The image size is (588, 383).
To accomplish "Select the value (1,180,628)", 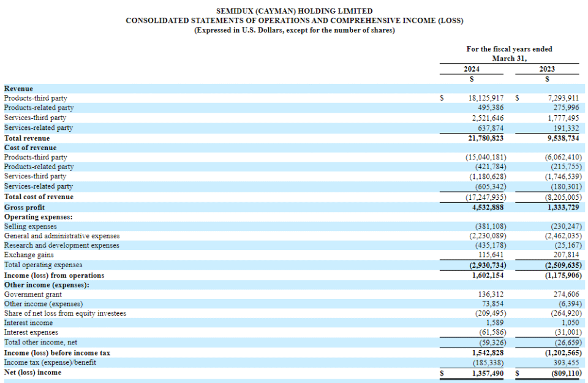I will (488, 176).
